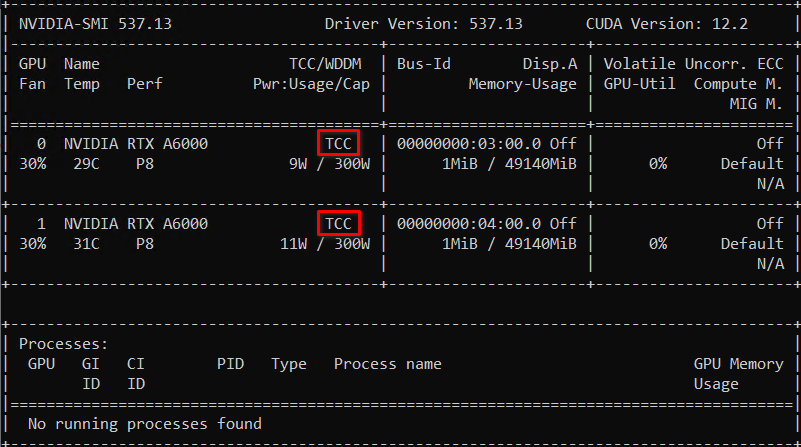801x447 pixels.
Task: Select the 9W / 300W power reading
Action: [x=329, y=164]
